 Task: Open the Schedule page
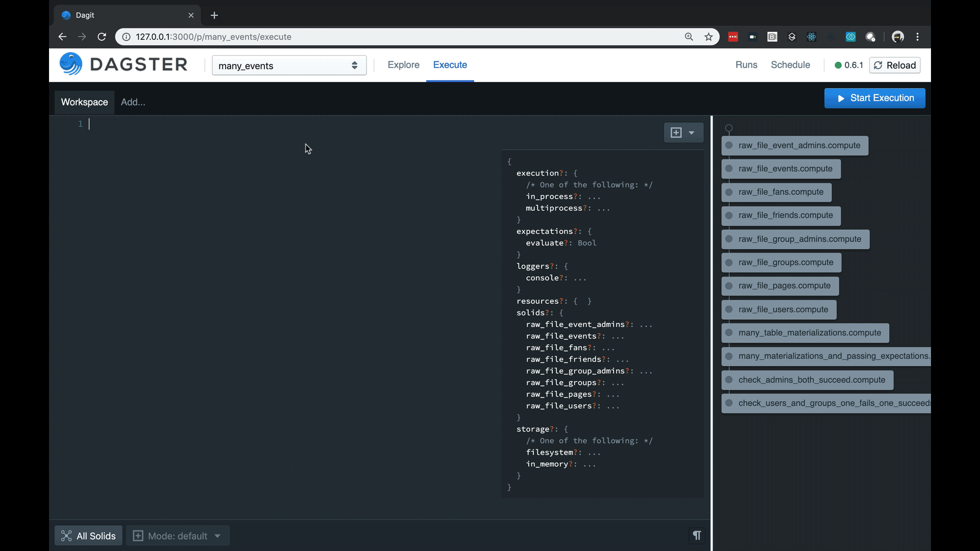pos(790,65)
